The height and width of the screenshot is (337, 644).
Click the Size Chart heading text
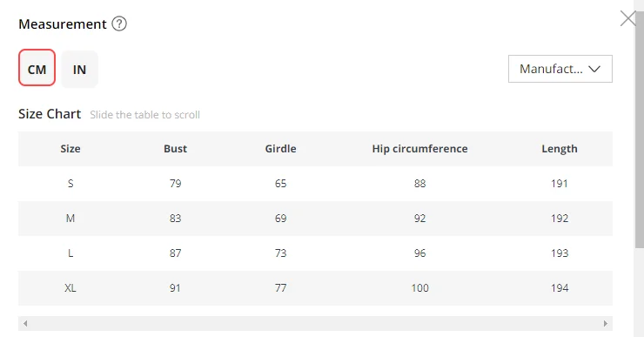50,114
